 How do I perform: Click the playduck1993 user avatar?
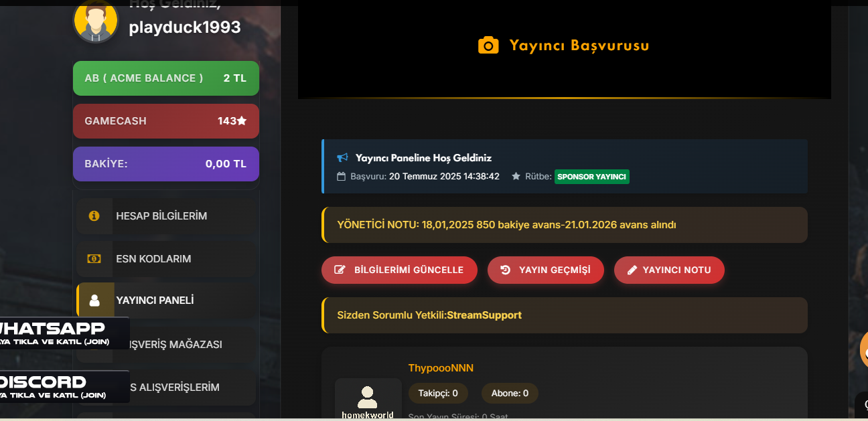[x=96, y=20]
